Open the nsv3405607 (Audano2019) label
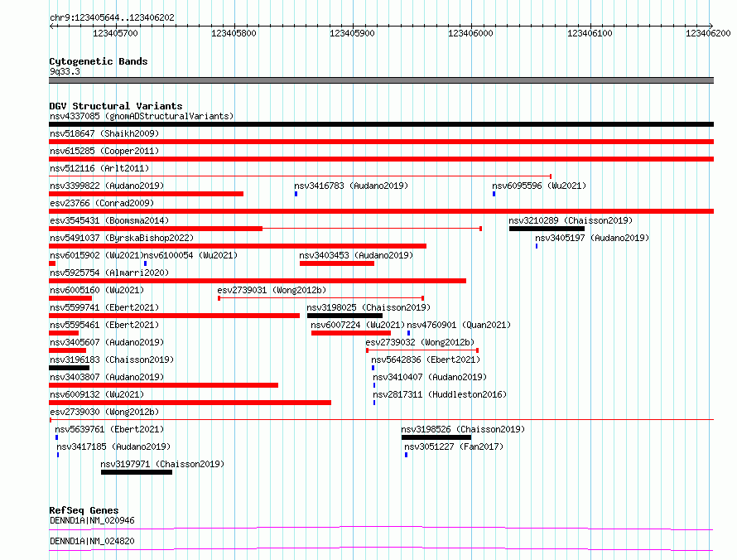This screenshot has height=560, width=737. pos(107,342)
